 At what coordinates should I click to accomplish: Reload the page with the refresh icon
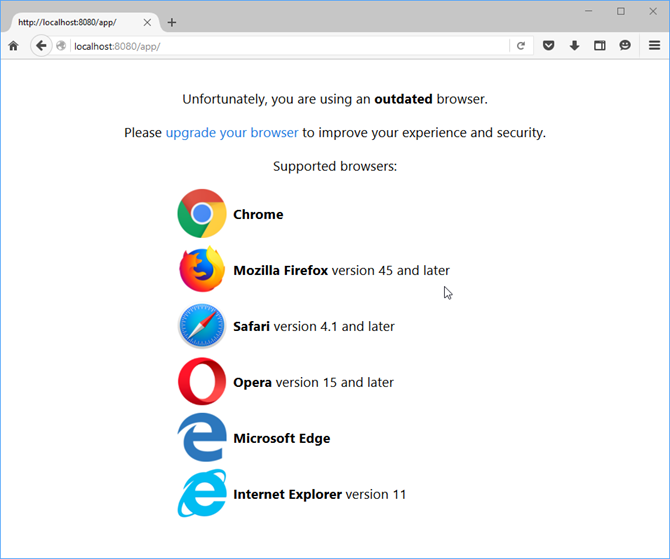[x=521, y=46]
